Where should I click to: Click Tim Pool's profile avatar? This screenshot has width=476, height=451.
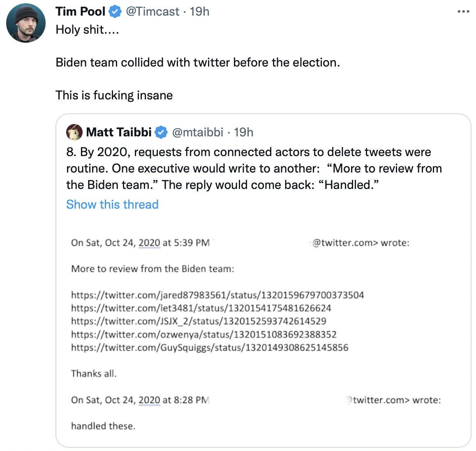point(26,23)
